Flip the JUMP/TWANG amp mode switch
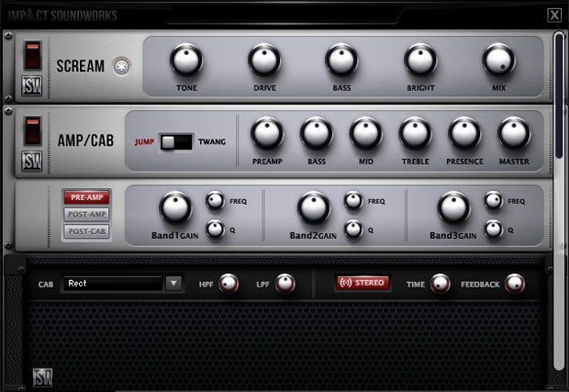Image resolution: width=569 pixels, height=392 pixels. tap(176, 142)
